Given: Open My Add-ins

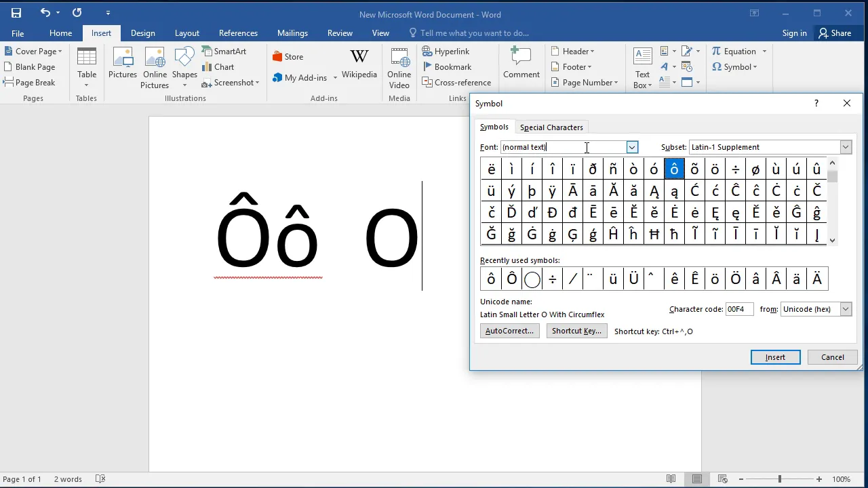Looking at the screenshot, I should click(304, 78).
